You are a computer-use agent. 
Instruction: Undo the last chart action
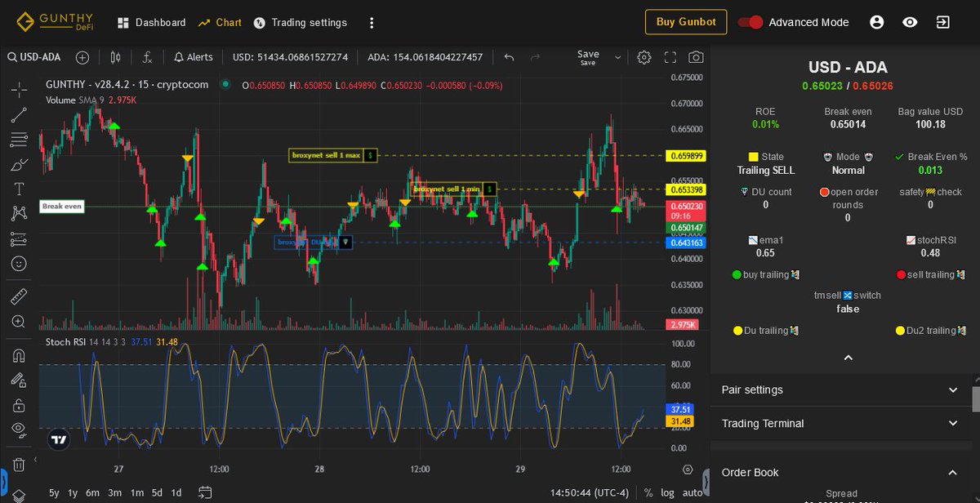[509, 57]
